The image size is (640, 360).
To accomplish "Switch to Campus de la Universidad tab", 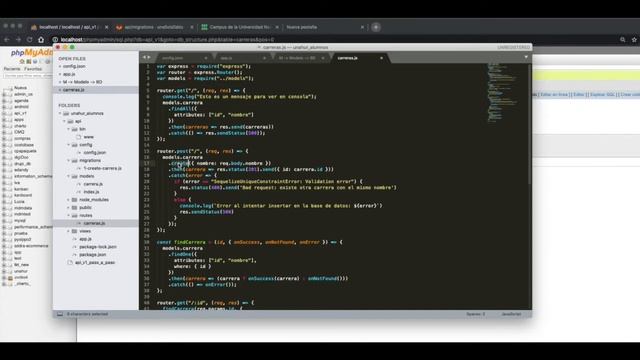I will coord(240,27).
